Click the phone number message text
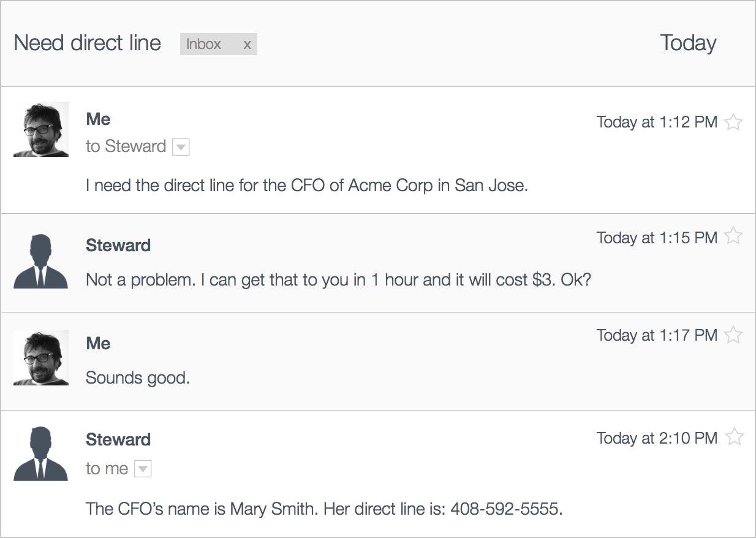 [x=324, y=509]
